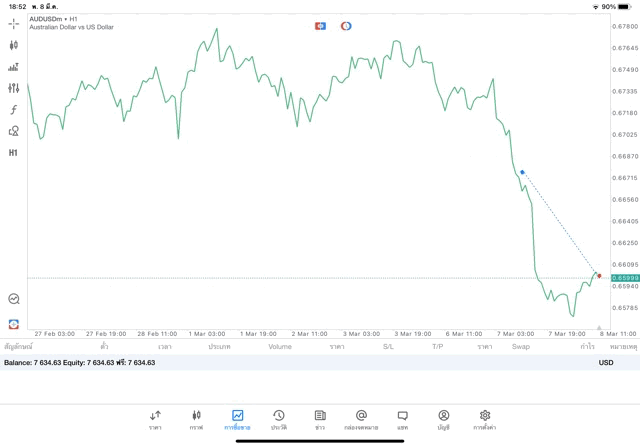The image size is (640, 447).
Task: Open the drawing objects shapes tool
Action: [x=13, y=131]
